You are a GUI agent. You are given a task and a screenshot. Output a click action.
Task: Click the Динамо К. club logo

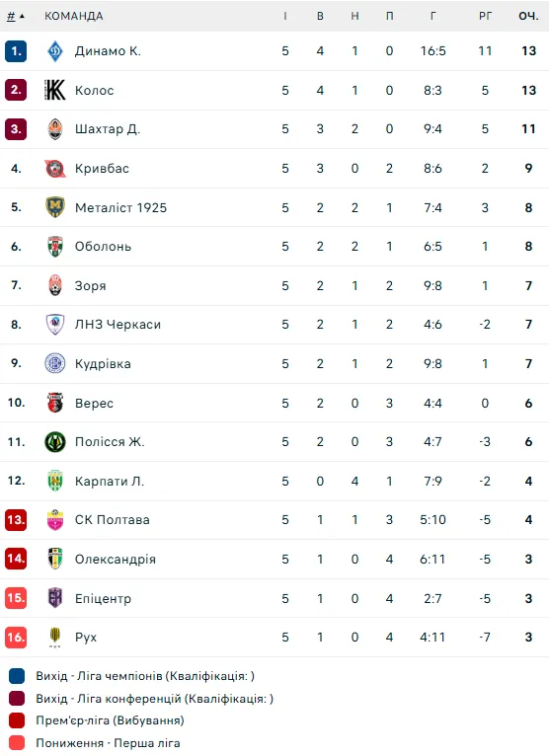[x=55, y=51]
